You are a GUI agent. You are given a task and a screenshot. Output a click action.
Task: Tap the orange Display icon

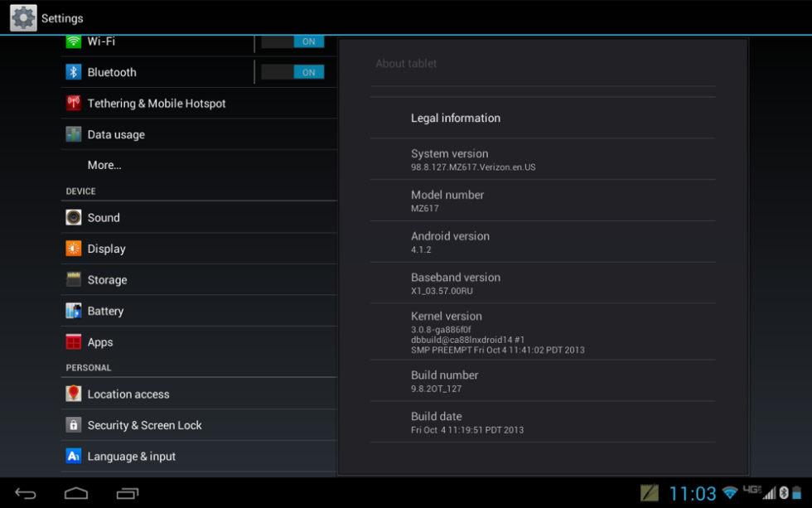point(74,249)
